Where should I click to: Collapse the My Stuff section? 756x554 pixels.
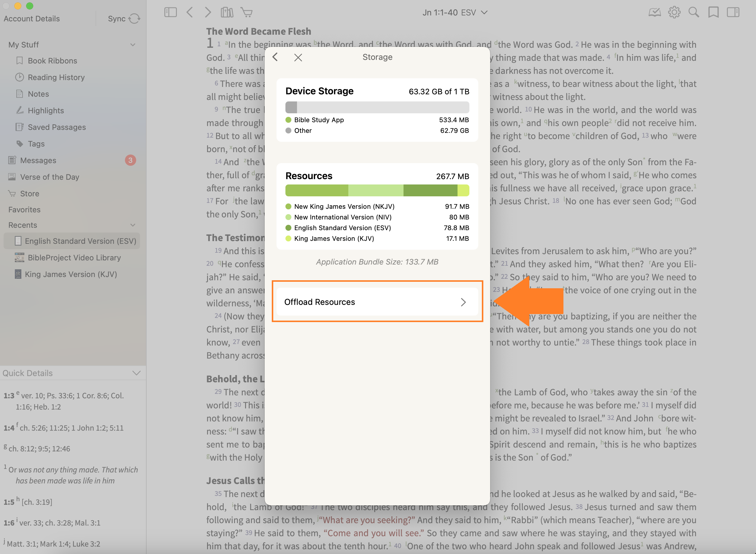133,44
